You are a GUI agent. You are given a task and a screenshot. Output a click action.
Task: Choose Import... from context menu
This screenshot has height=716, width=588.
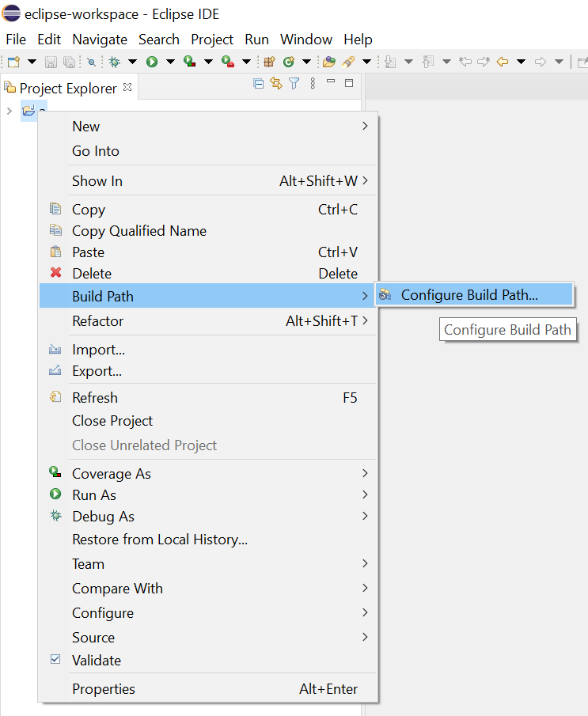pyautogui.click(x=208, y=350)
